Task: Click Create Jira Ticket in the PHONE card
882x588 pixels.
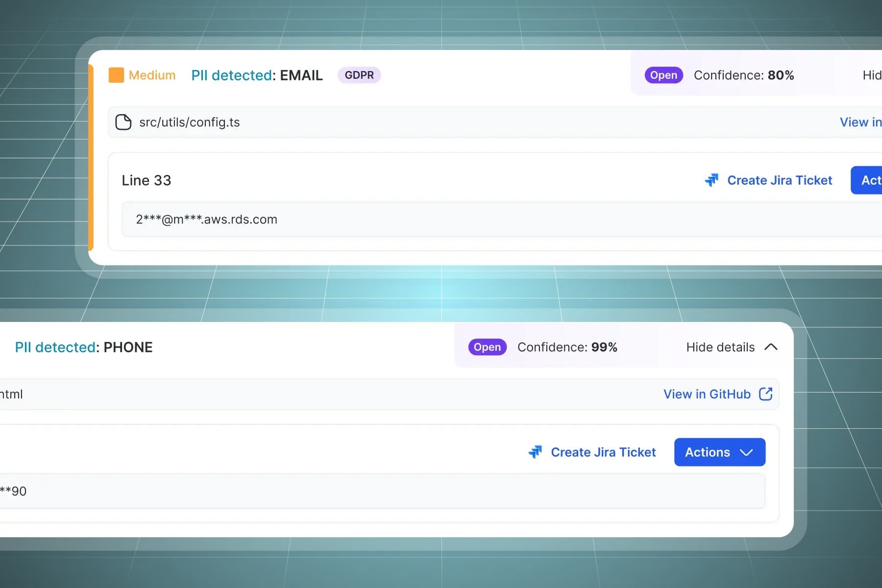Action: click(x=603, y=452)
